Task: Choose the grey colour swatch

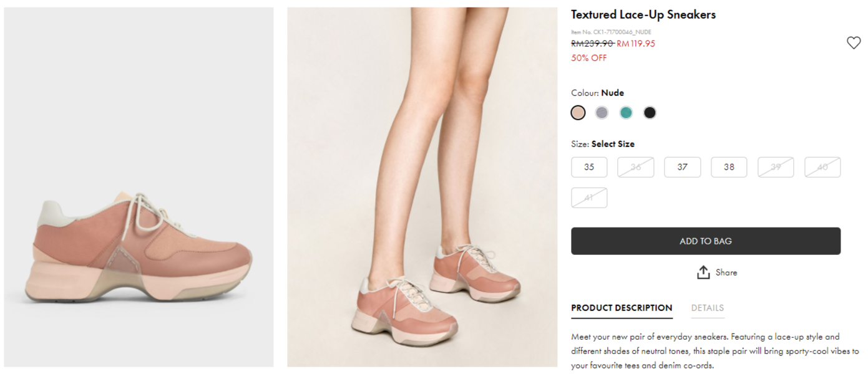Action: [x=602, y=113]
